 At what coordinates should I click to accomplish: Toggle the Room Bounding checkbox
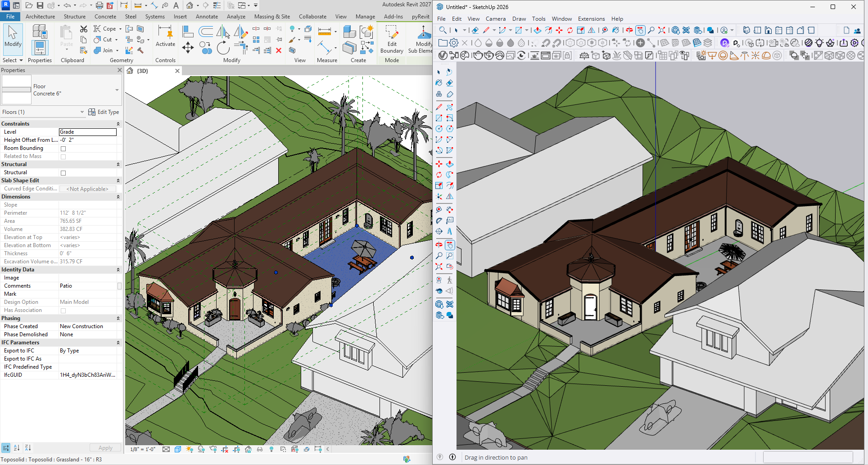[63, 149]
